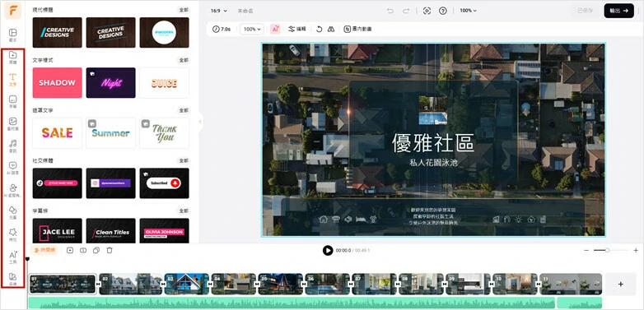Open the top bar 100% zoom dropdown
644x310 pixels.
tap(469, 11)
